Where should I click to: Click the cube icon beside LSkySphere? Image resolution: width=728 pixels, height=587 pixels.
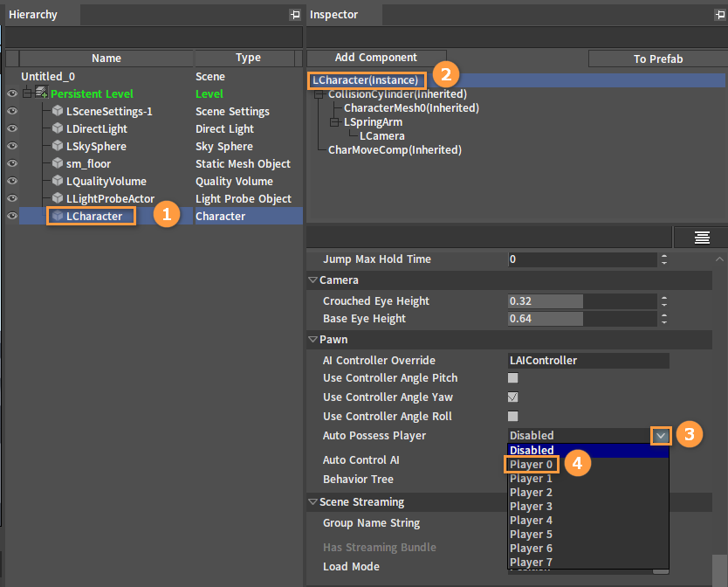tap(58, 146)
